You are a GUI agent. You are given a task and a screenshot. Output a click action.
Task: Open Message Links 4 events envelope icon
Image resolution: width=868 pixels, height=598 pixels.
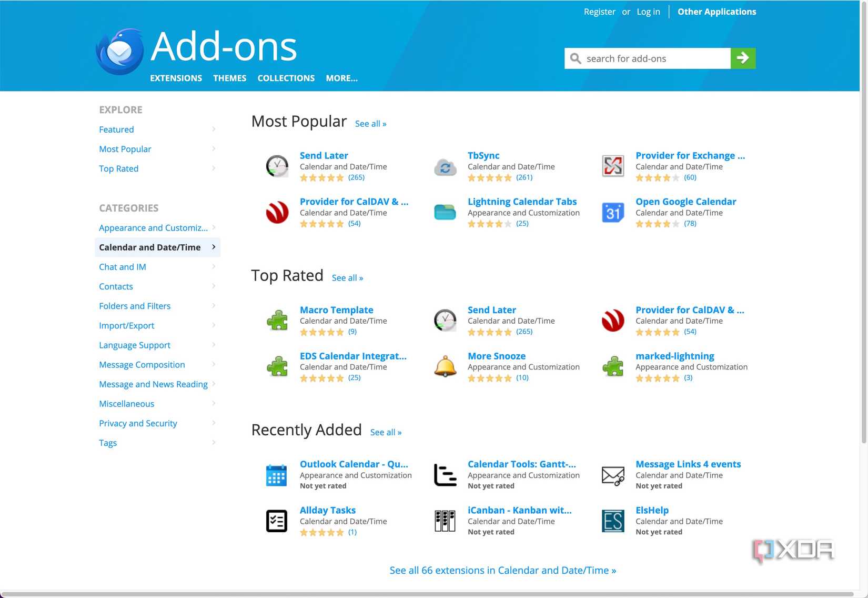point(613,475)
